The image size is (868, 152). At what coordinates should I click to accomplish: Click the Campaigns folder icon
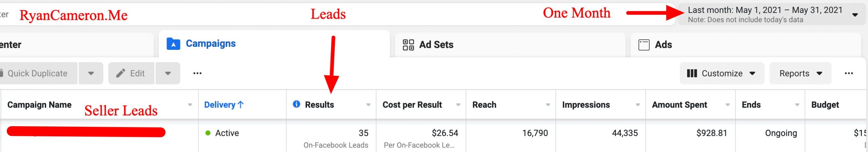click(x=173, y=44)
